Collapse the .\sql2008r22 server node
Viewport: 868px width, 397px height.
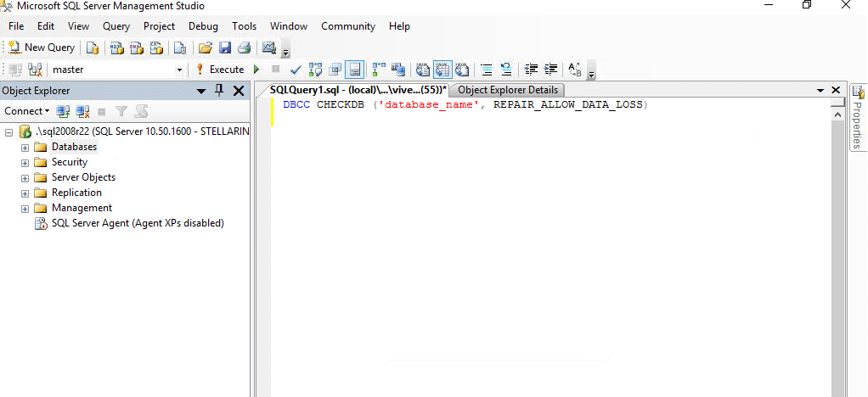point(8,132)
